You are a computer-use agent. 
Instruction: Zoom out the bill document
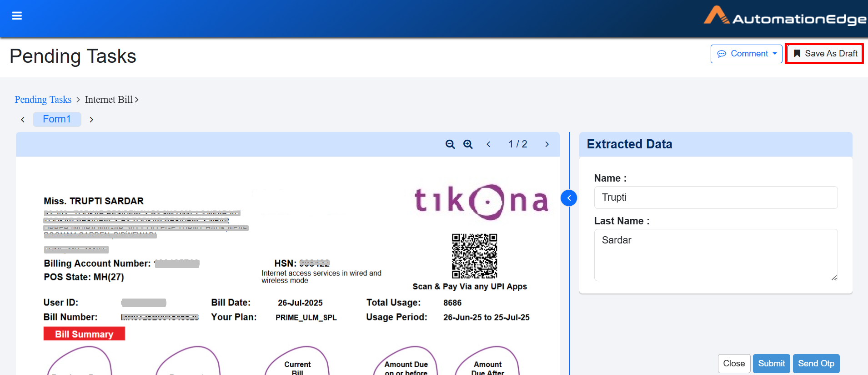pos(450,144)
